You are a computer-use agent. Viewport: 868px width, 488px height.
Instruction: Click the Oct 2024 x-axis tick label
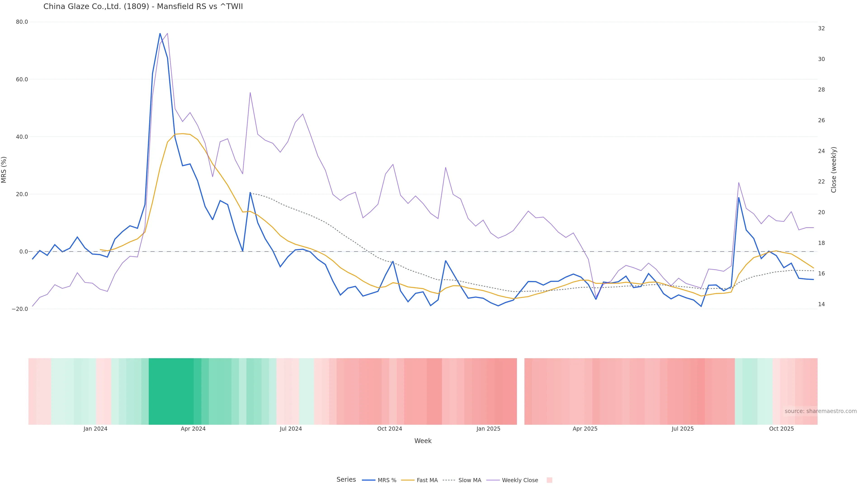389,429
